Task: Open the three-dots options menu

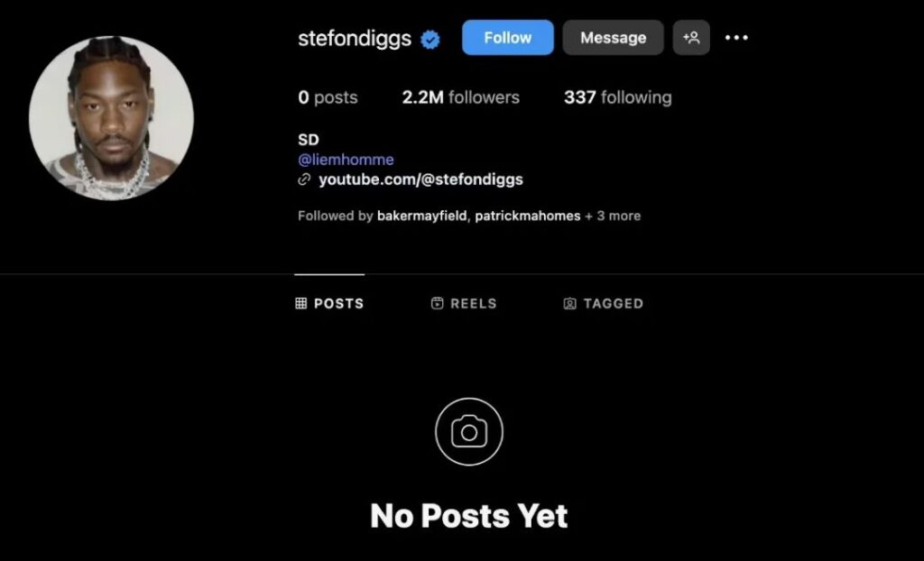Action: (736, 38)
